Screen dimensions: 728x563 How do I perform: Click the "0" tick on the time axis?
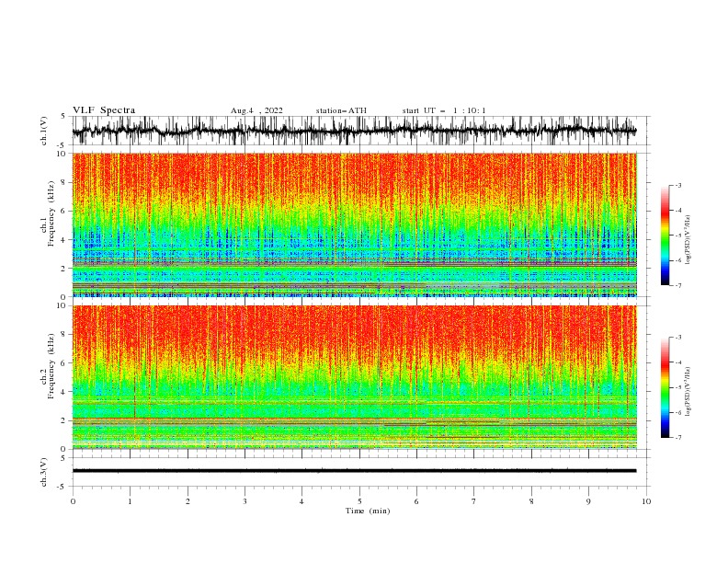[x=73, y=501]
